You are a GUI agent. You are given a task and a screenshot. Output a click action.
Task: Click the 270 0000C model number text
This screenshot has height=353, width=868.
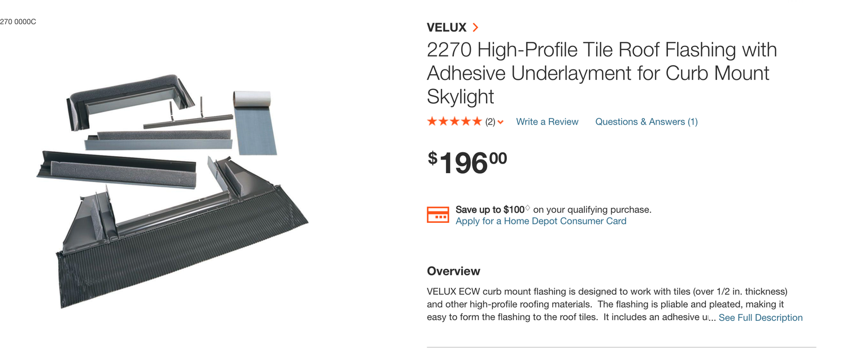[x=18, y=21]
